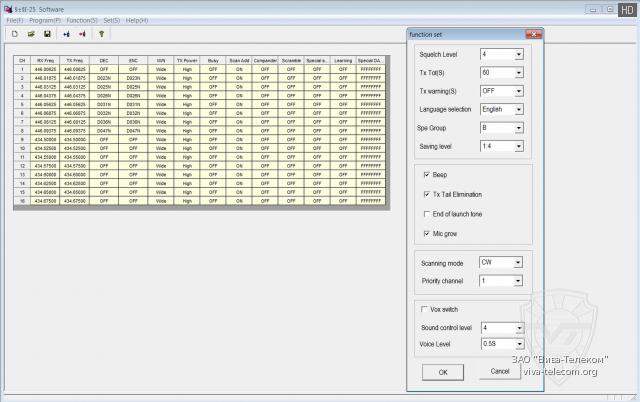Image resolution: width=640 pixels, height=402 pixels.
Task: Select channel 1 FFFFFFFF cell
Action: [x=371, y=69]
